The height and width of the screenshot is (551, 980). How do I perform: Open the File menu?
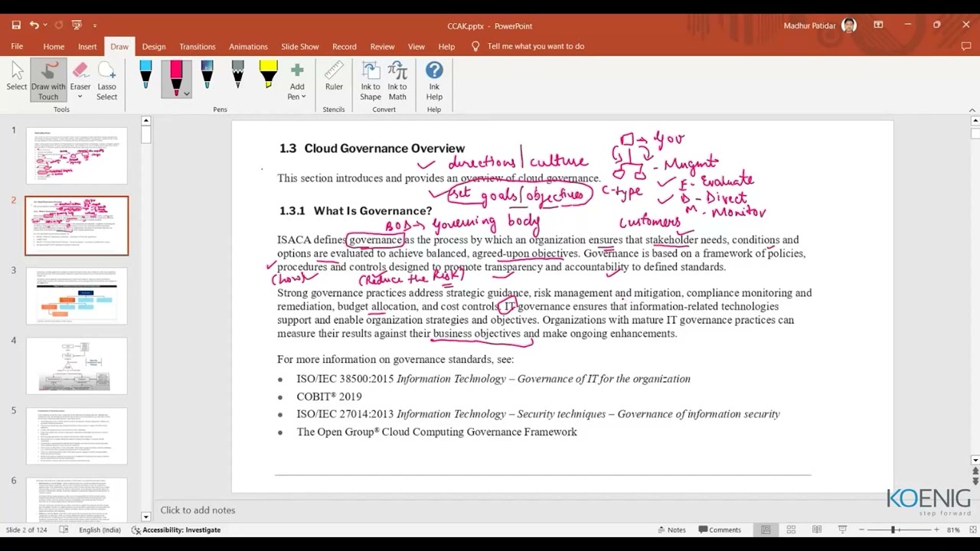click(x=17, y=47)
